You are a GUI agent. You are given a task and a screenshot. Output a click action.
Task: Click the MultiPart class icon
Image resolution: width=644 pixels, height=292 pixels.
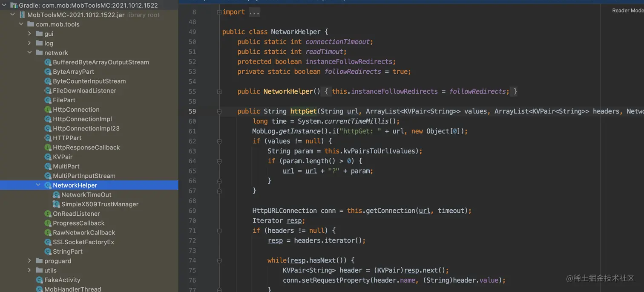(x=48, y=166)
